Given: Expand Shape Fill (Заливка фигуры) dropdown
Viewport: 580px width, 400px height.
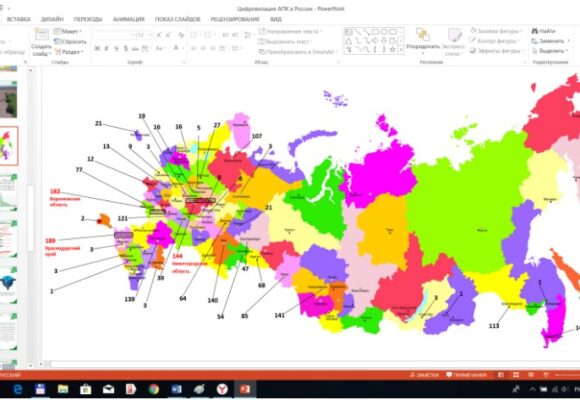Looking at the screenshot, I should click(521, 31).
